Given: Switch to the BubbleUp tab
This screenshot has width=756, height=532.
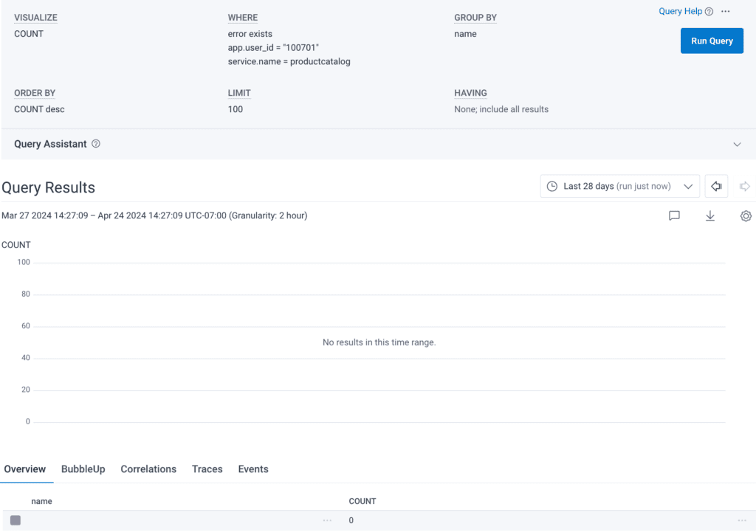Looking at the screenshot, I should point(83,469).
